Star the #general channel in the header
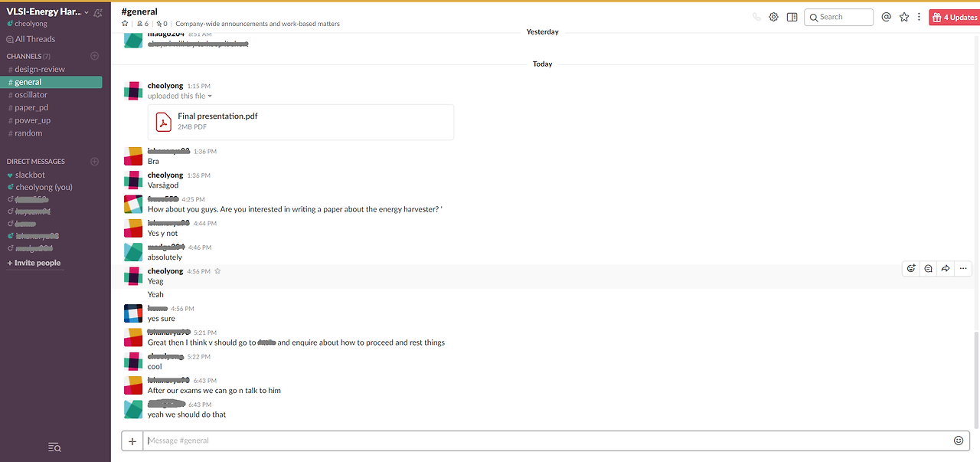This screenshot has height=462, width=980. 125,24
